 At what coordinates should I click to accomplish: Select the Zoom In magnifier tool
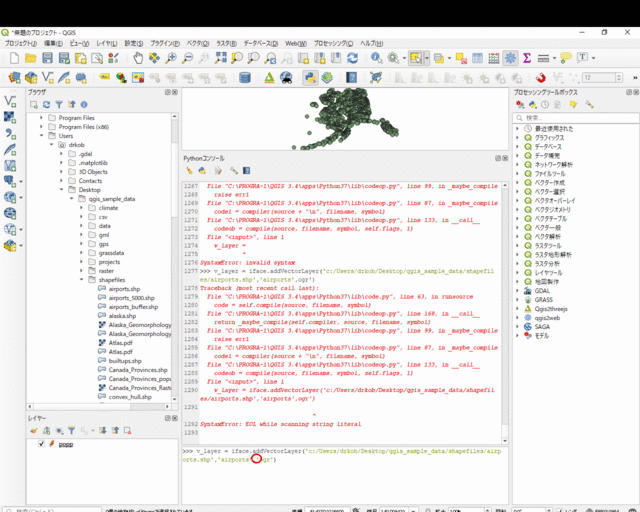(171, 58)
